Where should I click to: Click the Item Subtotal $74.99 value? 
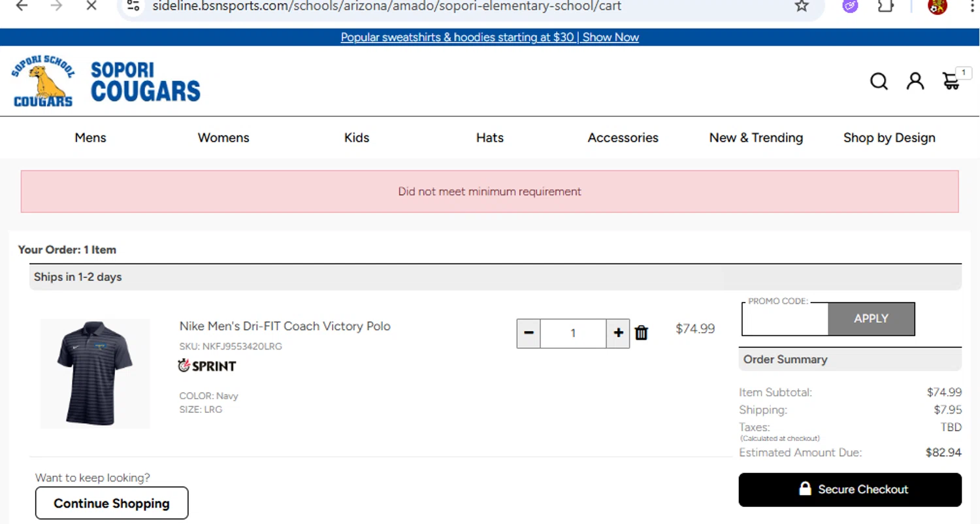point(944,392)
